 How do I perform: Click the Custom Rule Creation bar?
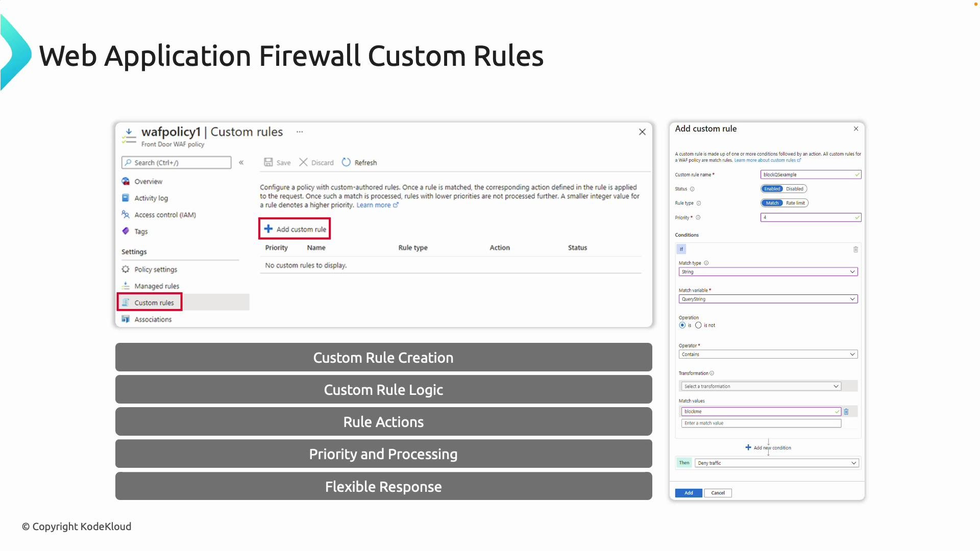pyautogui.click(x=383, y=357)
